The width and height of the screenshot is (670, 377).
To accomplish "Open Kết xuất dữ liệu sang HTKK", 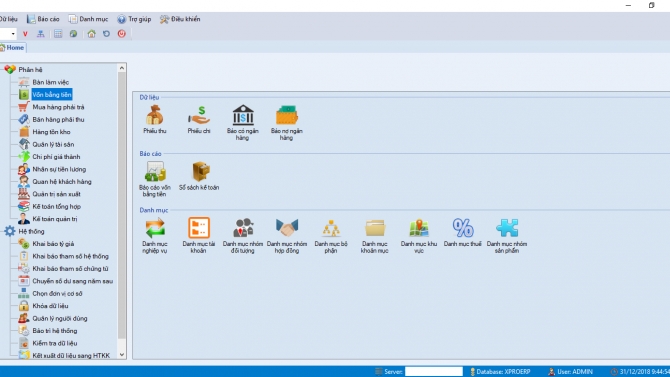I will (x=71, y=355).
